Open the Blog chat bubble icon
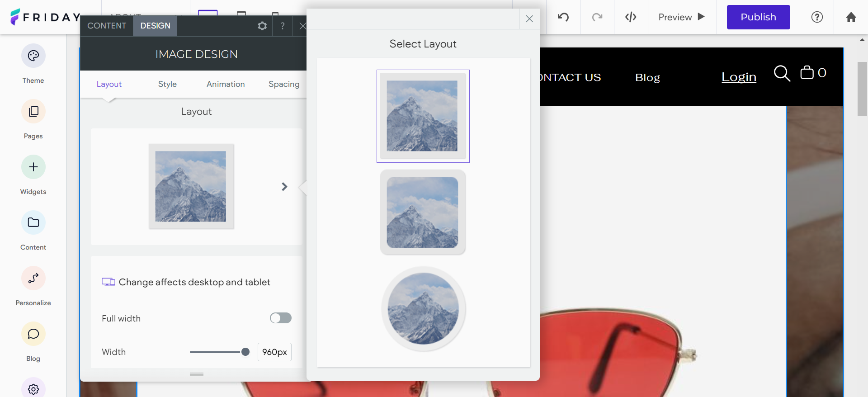The image size is (868, 397). coord(33,334)
